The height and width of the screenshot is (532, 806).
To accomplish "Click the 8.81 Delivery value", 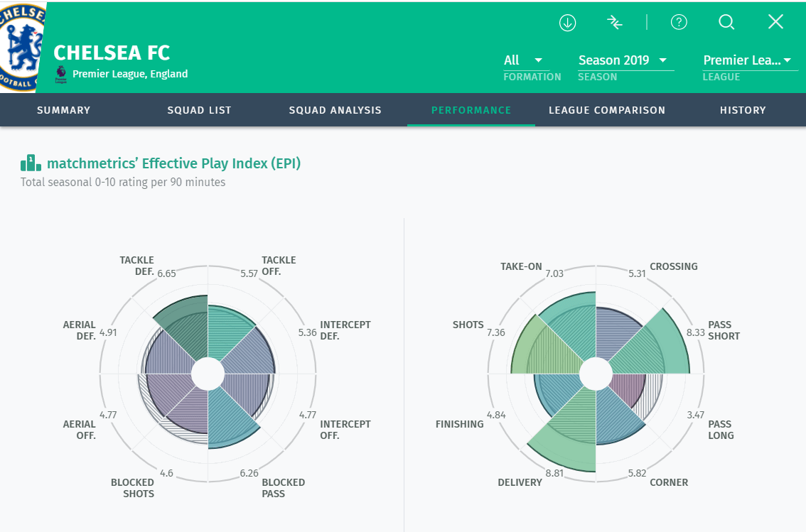I will [x=554, y=473].
